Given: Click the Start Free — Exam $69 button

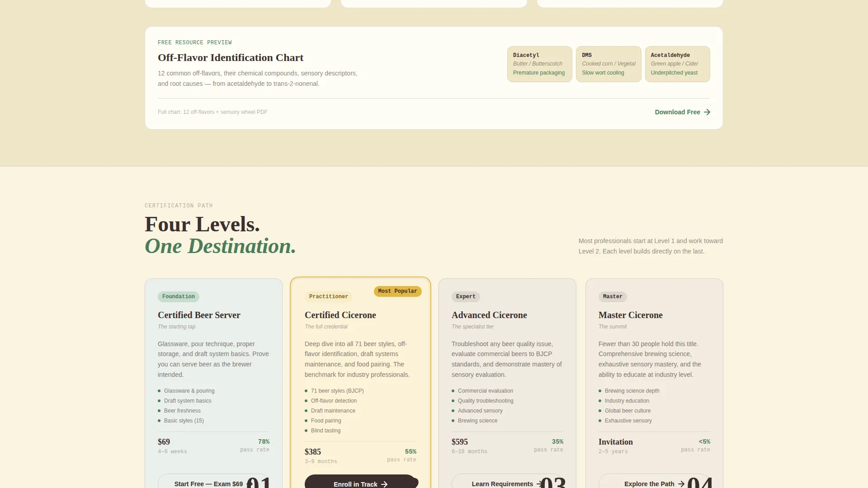Looking at the screenshot, I should click(213, 482).
